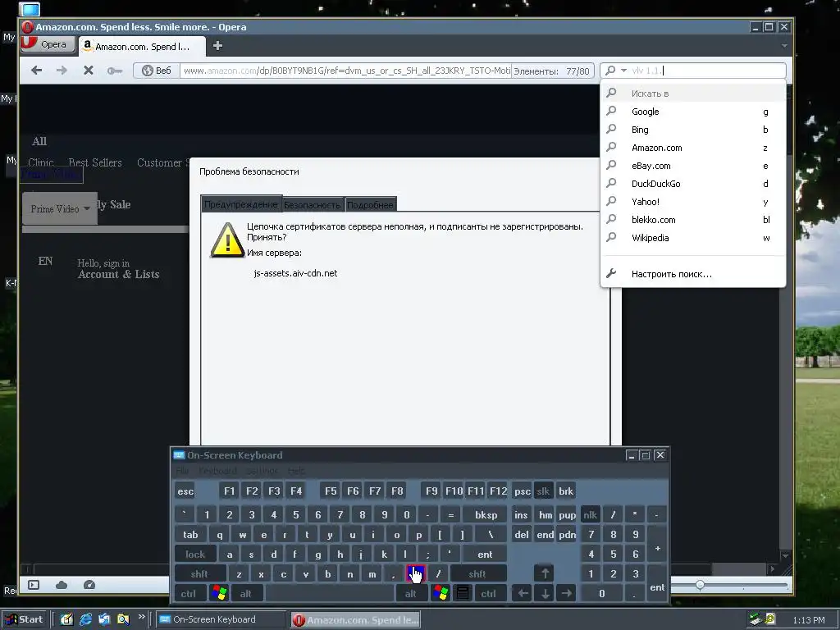Screen dimensions: 840x630
Task: Click the third quick launch icon
Action: tap(104, 619)
